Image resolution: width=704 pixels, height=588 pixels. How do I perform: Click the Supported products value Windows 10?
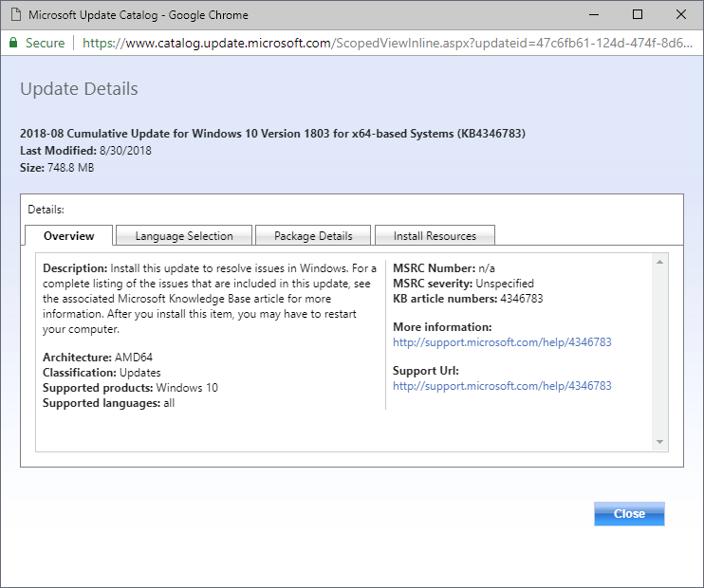(187, 388)
